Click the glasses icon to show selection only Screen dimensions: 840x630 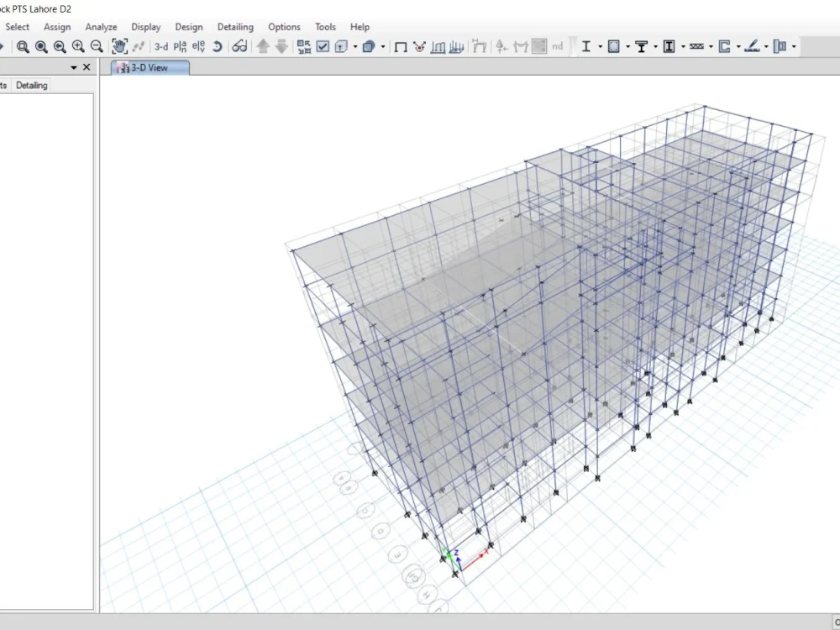point(238,46)
